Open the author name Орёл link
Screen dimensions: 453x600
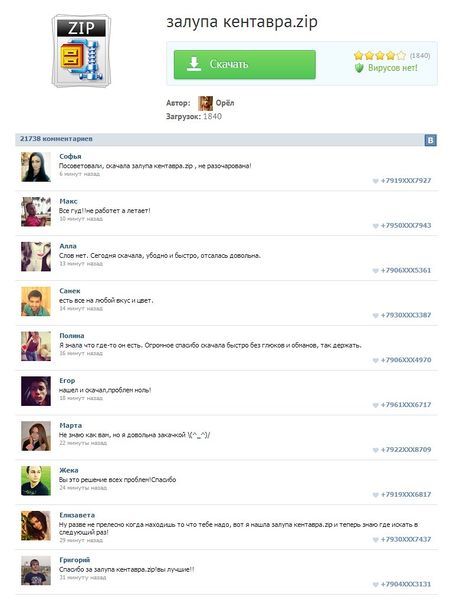tap(225, 103)
